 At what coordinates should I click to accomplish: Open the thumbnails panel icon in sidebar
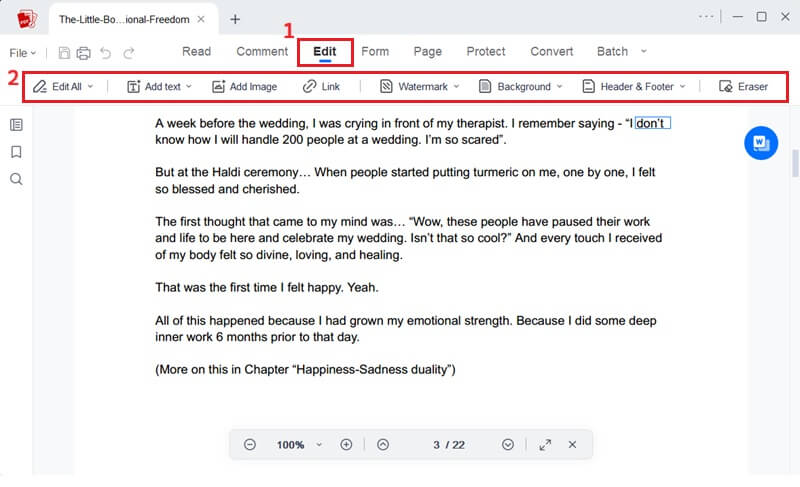tap(16, 125)
